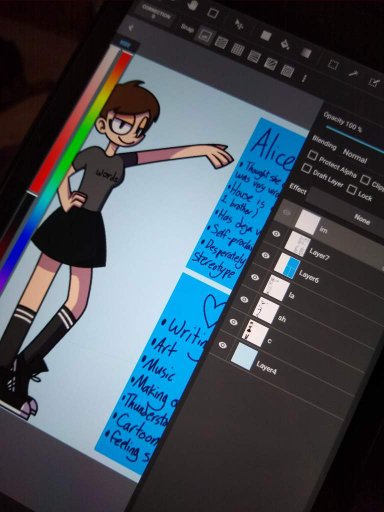Check the Lock layer checkbox

(x=351, y=189)
